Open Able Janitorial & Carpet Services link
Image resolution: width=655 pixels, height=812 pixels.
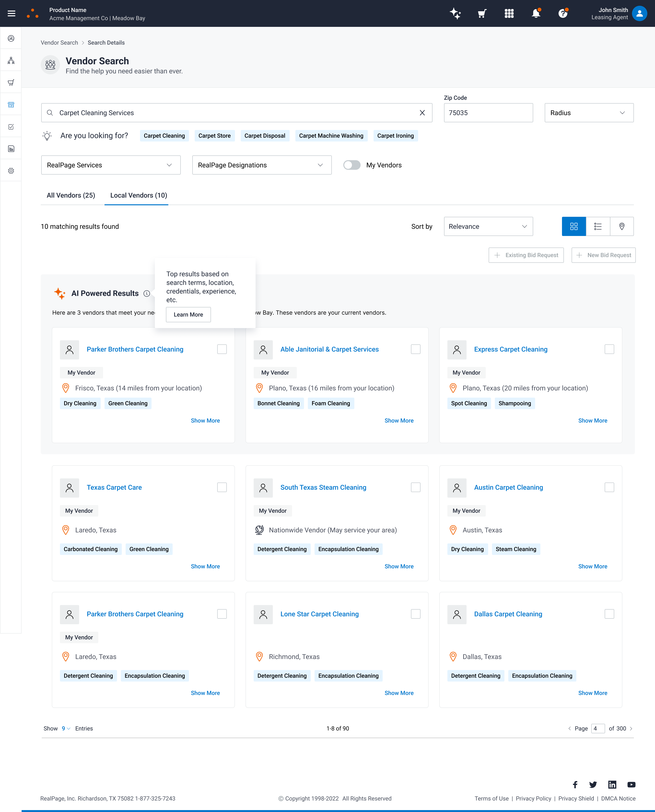click(329, 349)
